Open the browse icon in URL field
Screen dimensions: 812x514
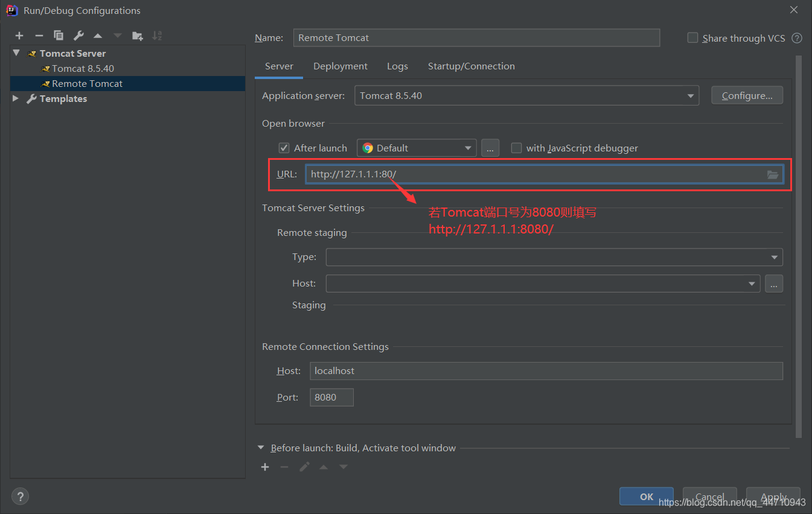[773, 174]
